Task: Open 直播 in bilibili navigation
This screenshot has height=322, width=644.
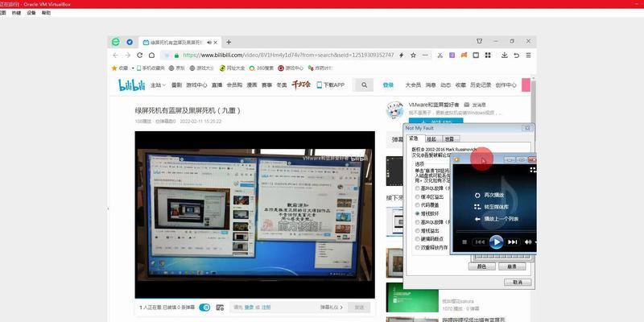Action: [x=217, y=85]
